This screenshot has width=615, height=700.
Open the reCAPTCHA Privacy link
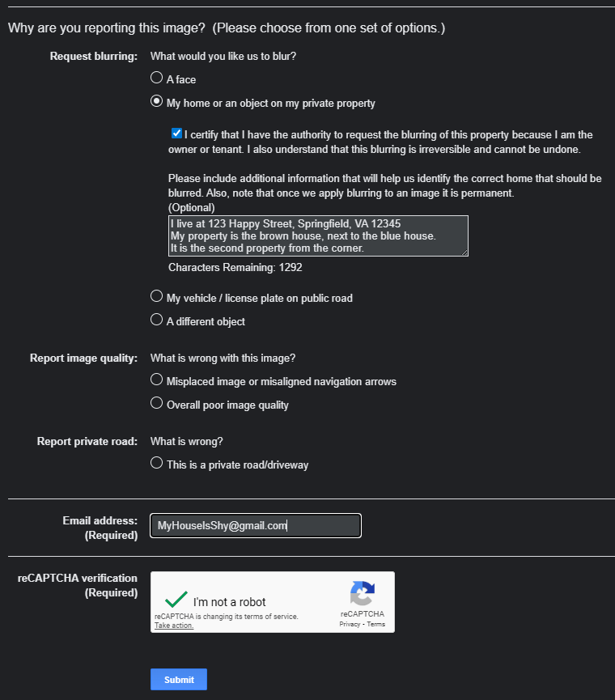point(350,625)
